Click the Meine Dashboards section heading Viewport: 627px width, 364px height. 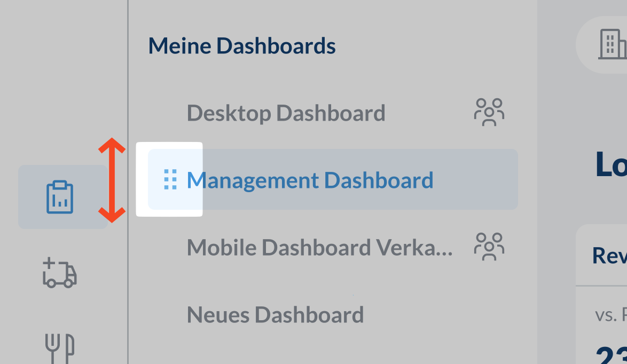pyautogui.click(x=242, y=46)
